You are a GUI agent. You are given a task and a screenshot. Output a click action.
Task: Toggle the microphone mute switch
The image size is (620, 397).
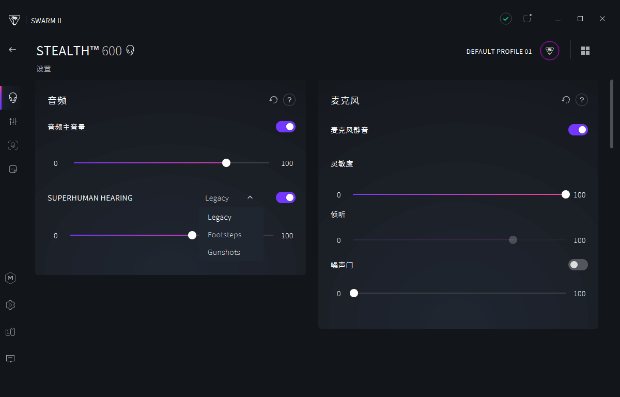coord(578,129)
